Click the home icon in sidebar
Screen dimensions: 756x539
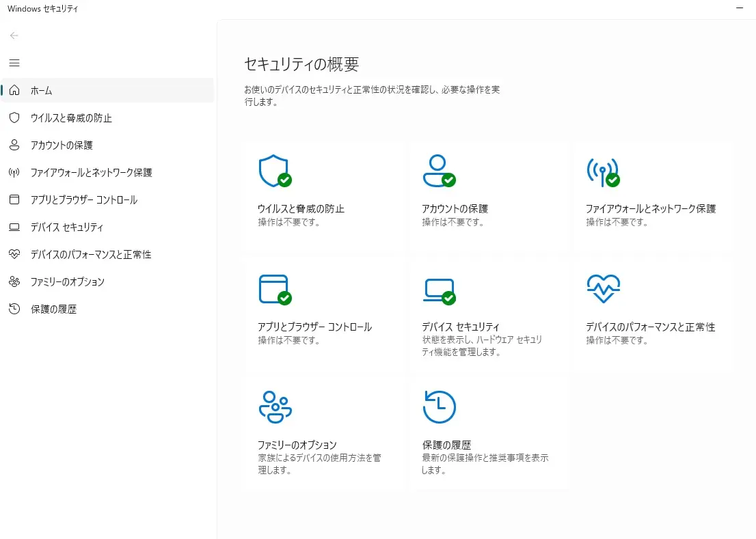[x=14, y=90]
